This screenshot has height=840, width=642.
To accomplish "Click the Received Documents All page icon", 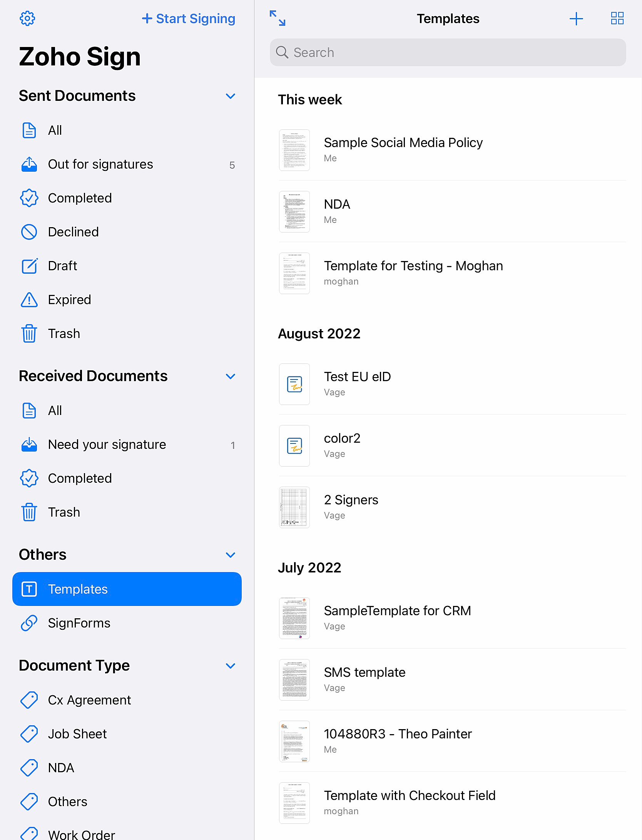I will tap(29, 411).
